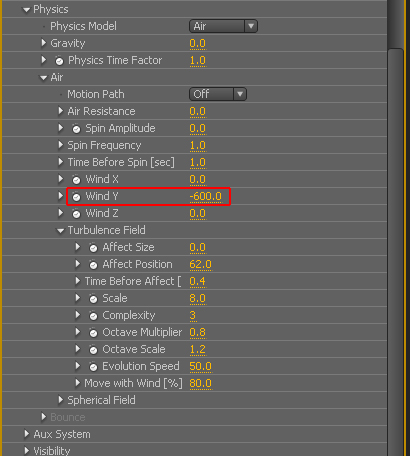This screenshot has height=456, width=410.
Task: Click Affect Position value 62.0
Action: (200, 264)
